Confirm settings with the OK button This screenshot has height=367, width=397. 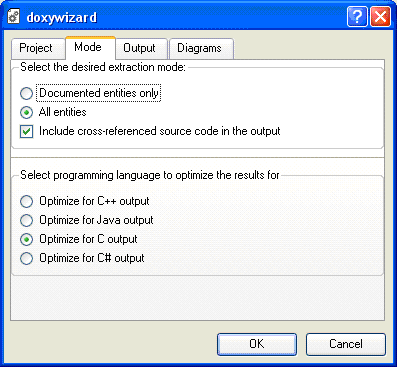point(257,344)
